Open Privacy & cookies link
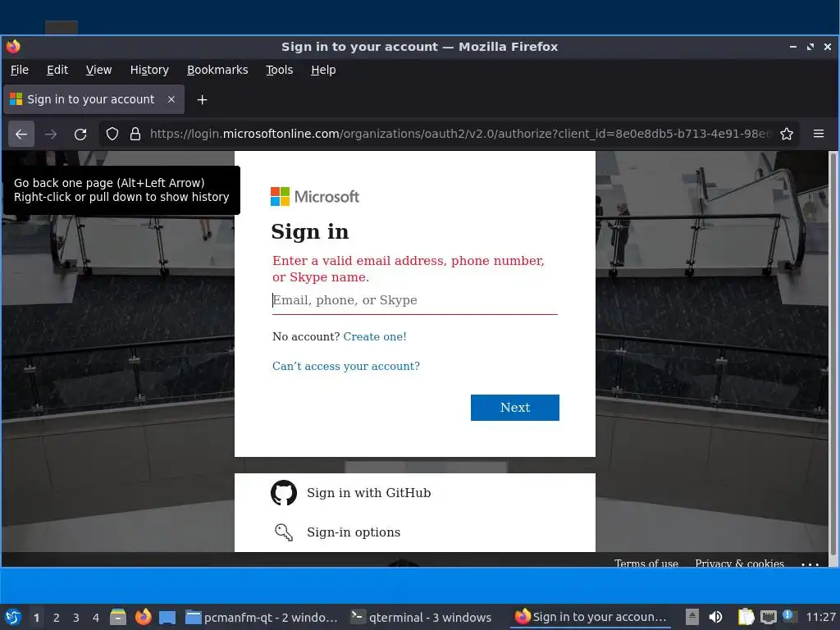The width and height of the screenshot is (840, 630). (739, 563)
